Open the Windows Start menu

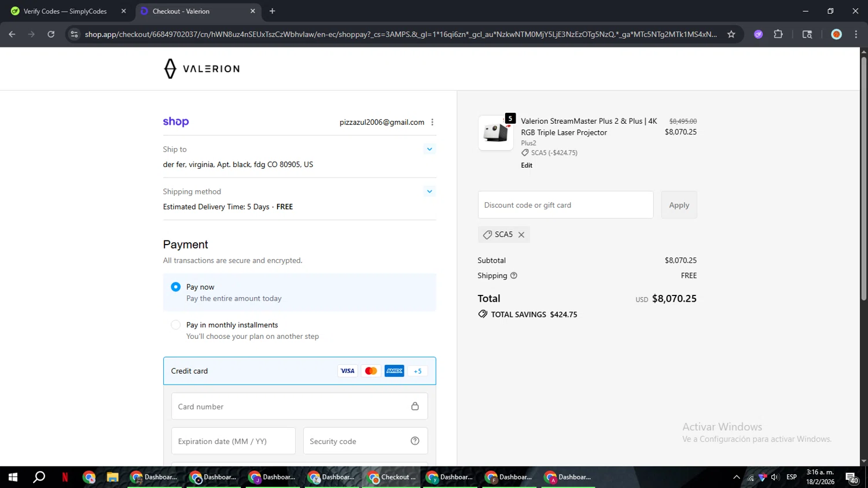13,477
